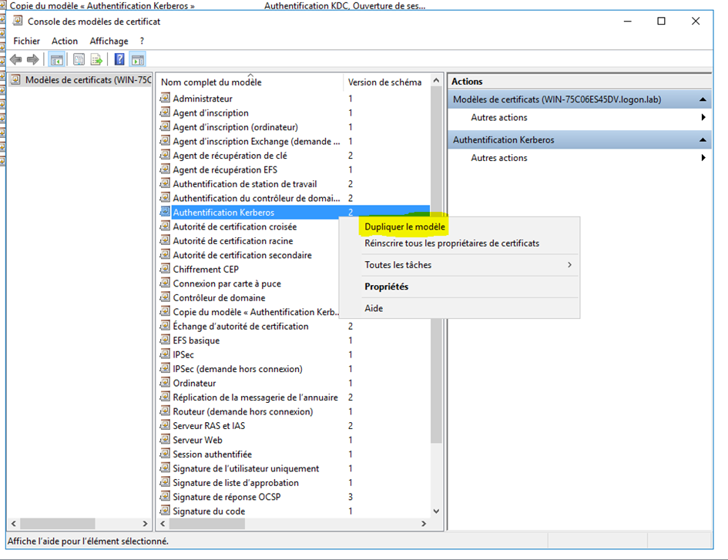Toggle the console tree pane icon
The width and height of the screenshot is (728, 560).
[56, 59]
